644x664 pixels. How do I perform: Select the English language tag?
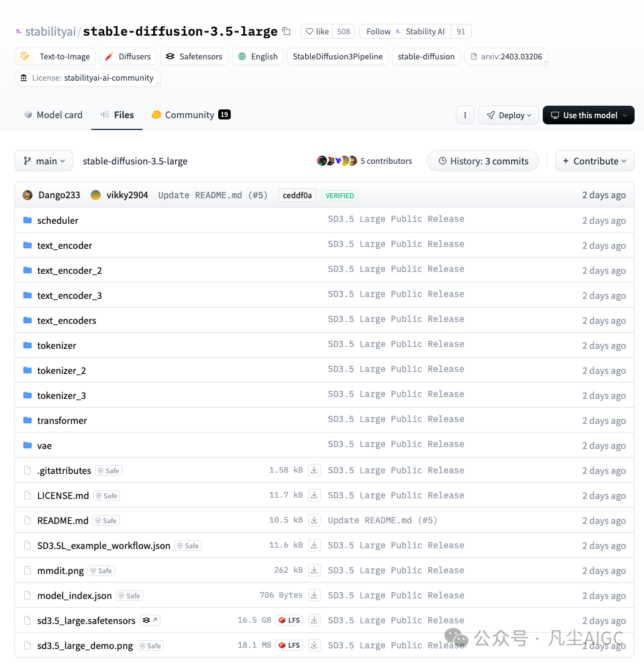pyautogui.click(x=258, y=56)
